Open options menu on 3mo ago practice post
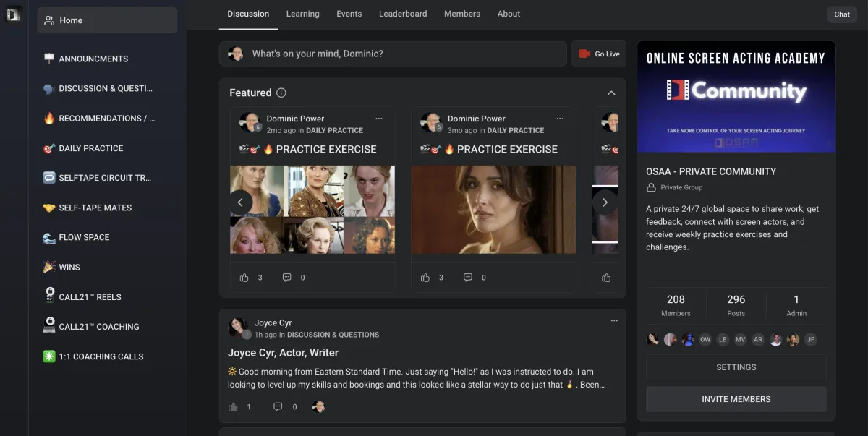 click(x=560, y=119)
